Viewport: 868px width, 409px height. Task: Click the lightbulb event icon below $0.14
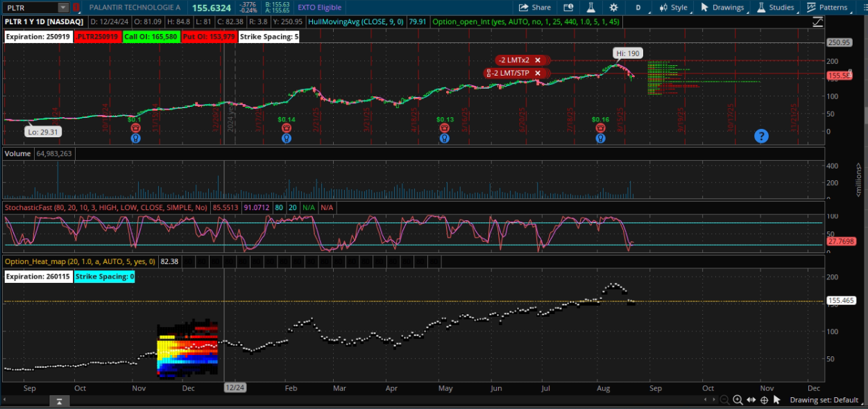(286, 138)
